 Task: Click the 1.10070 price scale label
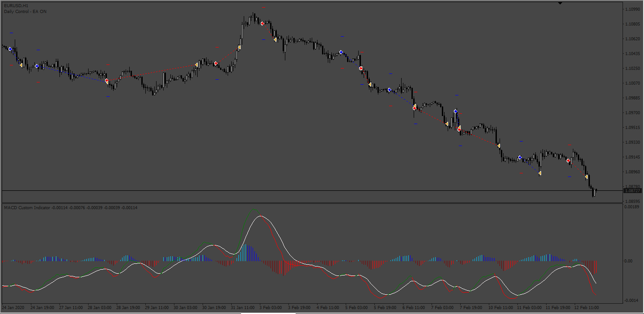click(x=632, y=83)
